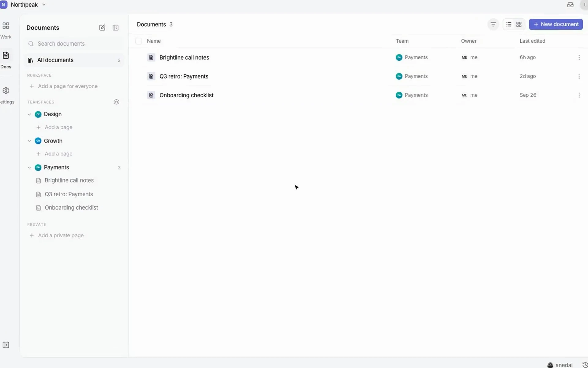Click Add a page under Design
This screenshot has height=368, width=588.
[x=55, y=127]
